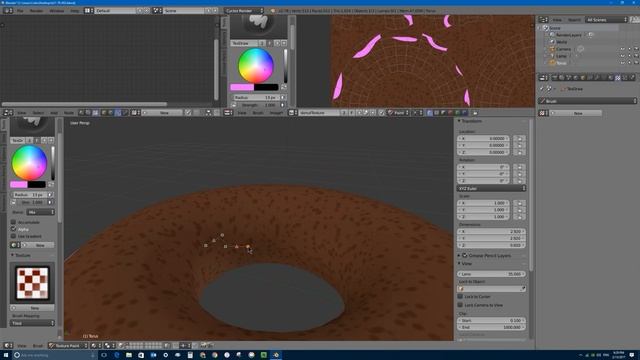Click the screen layout browse icon
640x360 pixels.
(89, 11)
